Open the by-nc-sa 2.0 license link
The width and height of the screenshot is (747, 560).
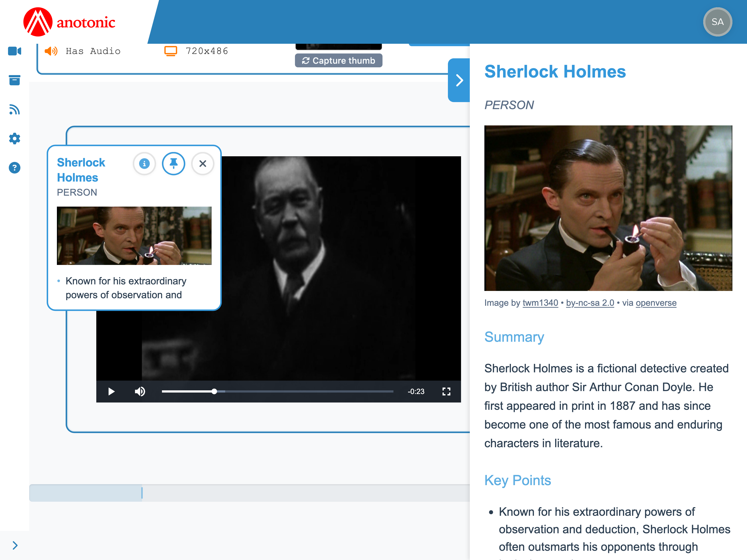(x=590, y=303)
